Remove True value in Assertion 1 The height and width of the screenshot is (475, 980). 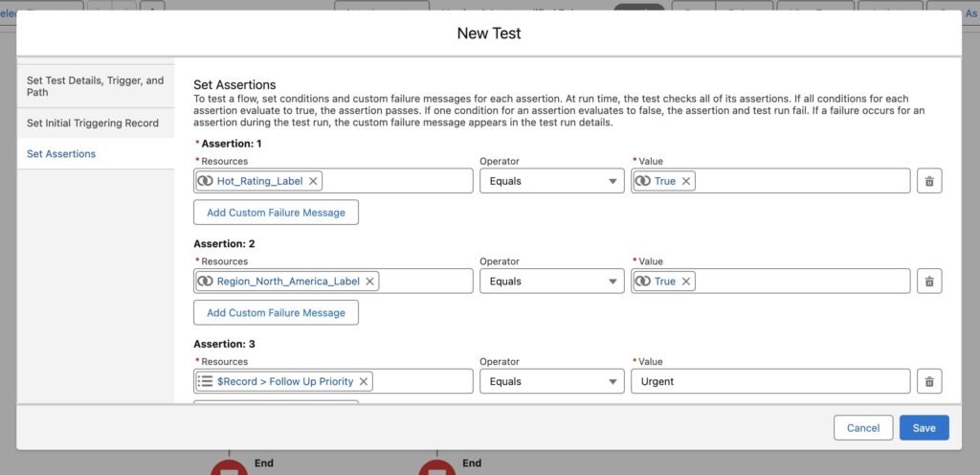point(686,181)
